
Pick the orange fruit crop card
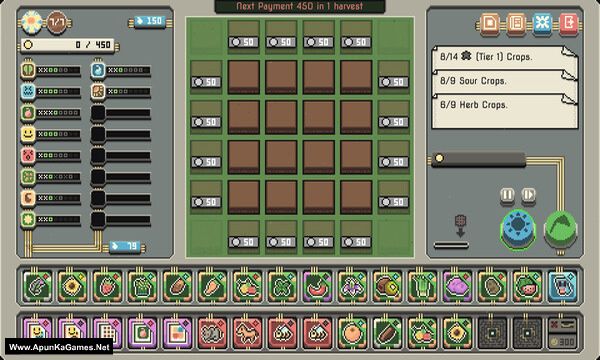(x=352, y=333)
